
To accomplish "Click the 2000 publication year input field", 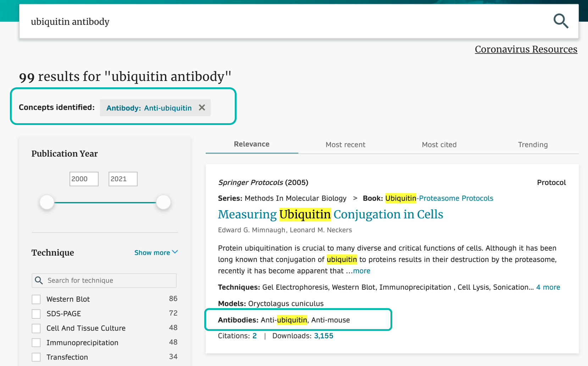I will [x=84, y=179].
